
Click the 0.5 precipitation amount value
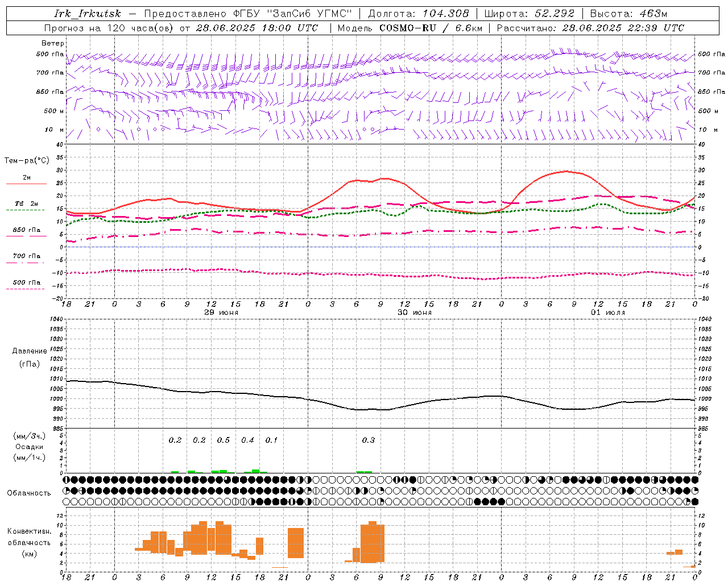(x=224, y=440)
